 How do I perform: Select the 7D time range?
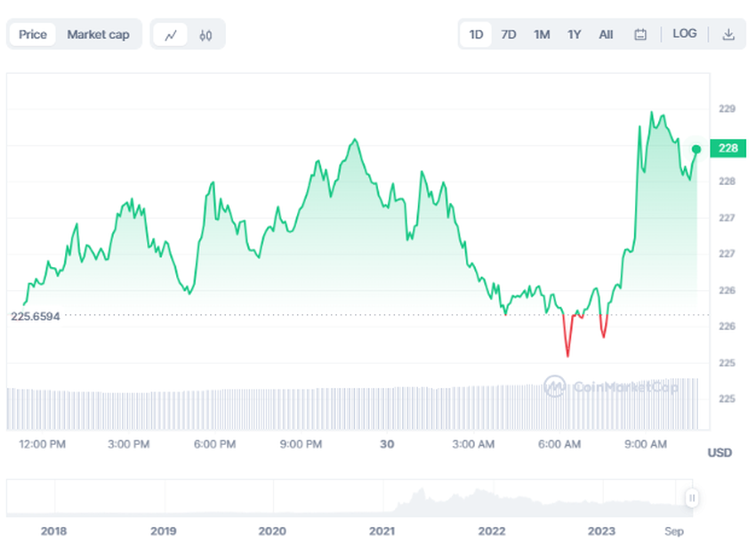click(x=509, y=35)
